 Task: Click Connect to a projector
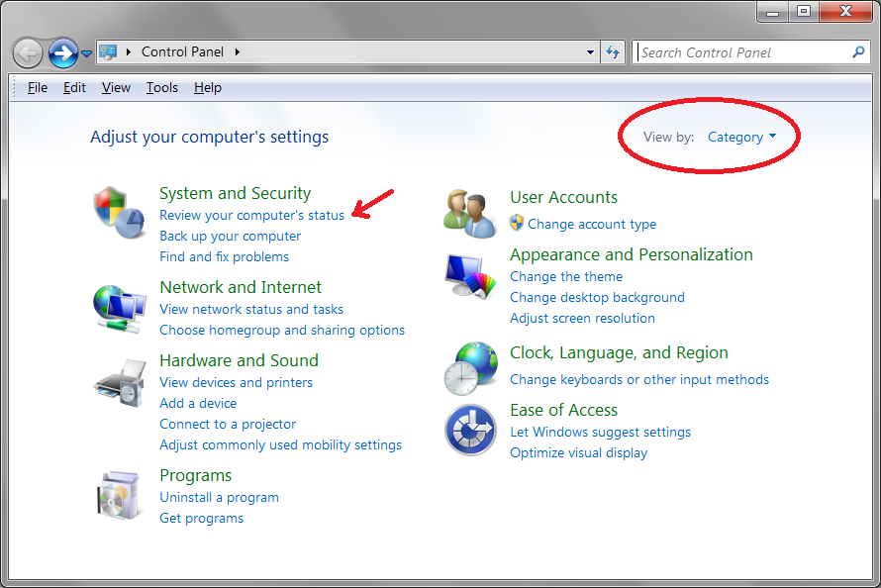[228, 424]
